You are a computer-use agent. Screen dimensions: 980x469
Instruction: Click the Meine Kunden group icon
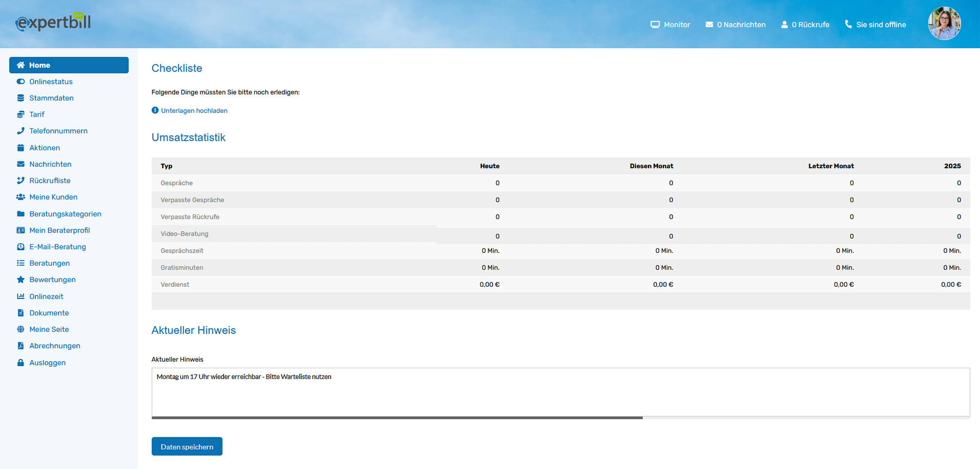[x=21, y=197]
